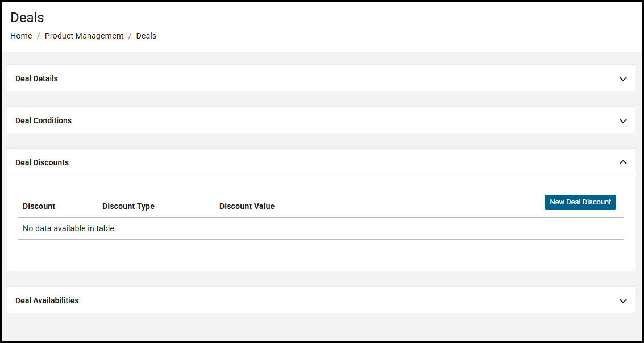Sort by the Discount Type column header
The width and height of the screenshot is (644, 343).
pyautogui.click(x=128, y=206)
